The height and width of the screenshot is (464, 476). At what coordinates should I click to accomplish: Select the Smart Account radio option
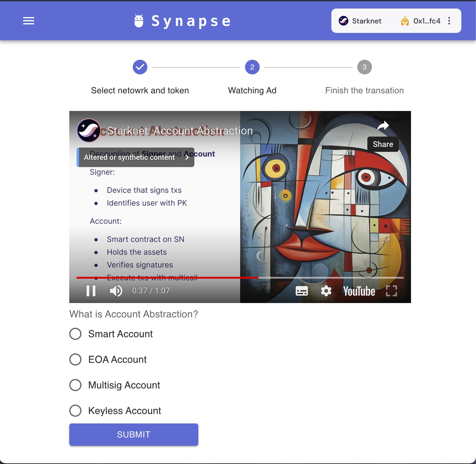pyautogui.click(x=75, y=334)
